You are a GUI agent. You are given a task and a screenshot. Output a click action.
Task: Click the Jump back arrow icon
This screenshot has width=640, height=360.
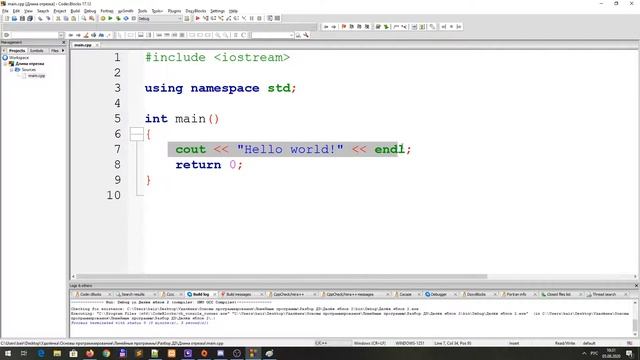[326, 27]
